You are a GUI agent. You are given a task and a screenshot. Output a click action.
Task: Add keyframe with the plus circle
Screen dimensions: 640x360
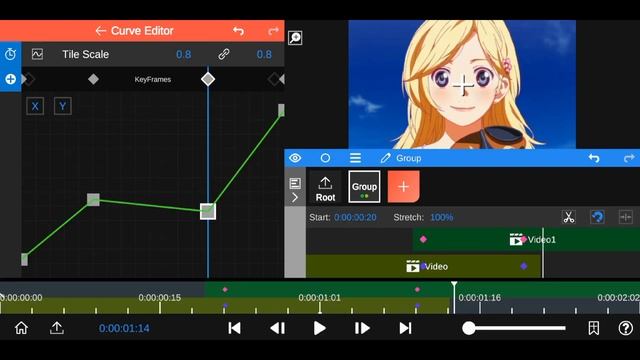[10, 79]
